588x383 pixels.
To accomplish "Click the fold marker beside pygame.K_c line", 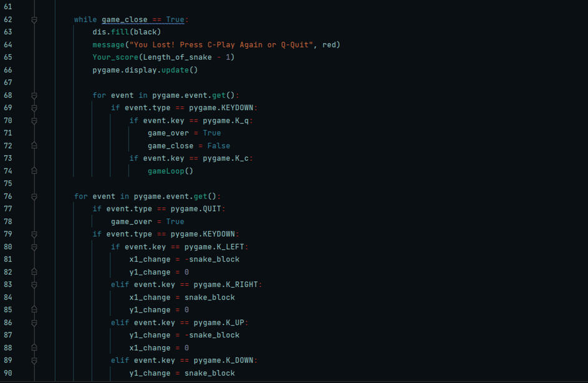I will (x=34, y=158).
